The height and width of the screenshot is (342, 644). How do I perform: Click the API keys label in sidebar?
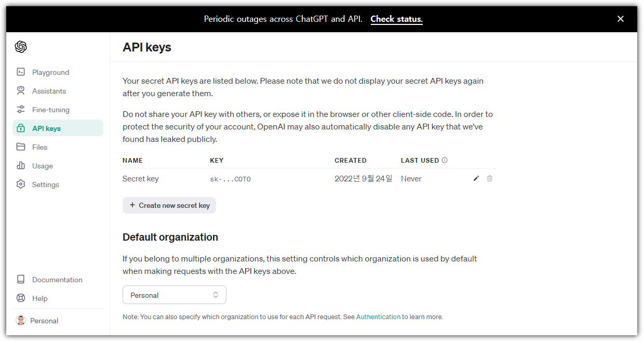click(x=46, y=128)
